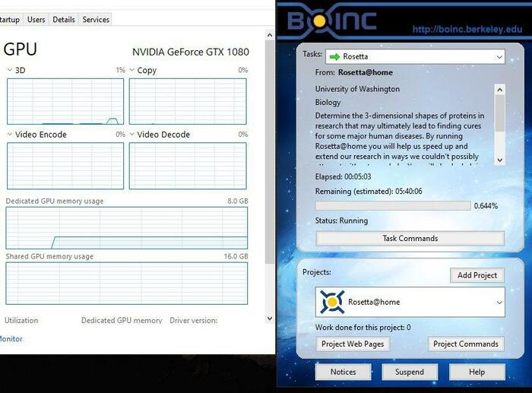532x393 pixels.
Task: Expand the Copy graph selector chevron
Action: [132, 70]
